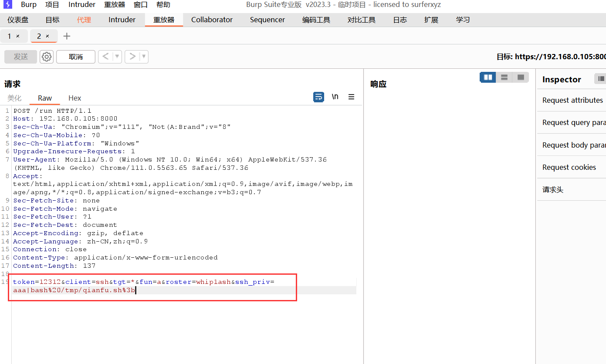Screen dimensions: 606x364
Task: Switch to 扩展 tab
Action: pos(431,20)
